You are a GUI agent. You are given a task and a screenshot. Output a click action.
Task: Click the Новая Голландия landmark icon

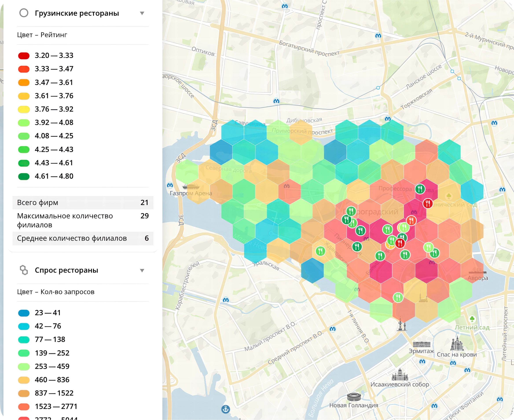click(354, 397)
